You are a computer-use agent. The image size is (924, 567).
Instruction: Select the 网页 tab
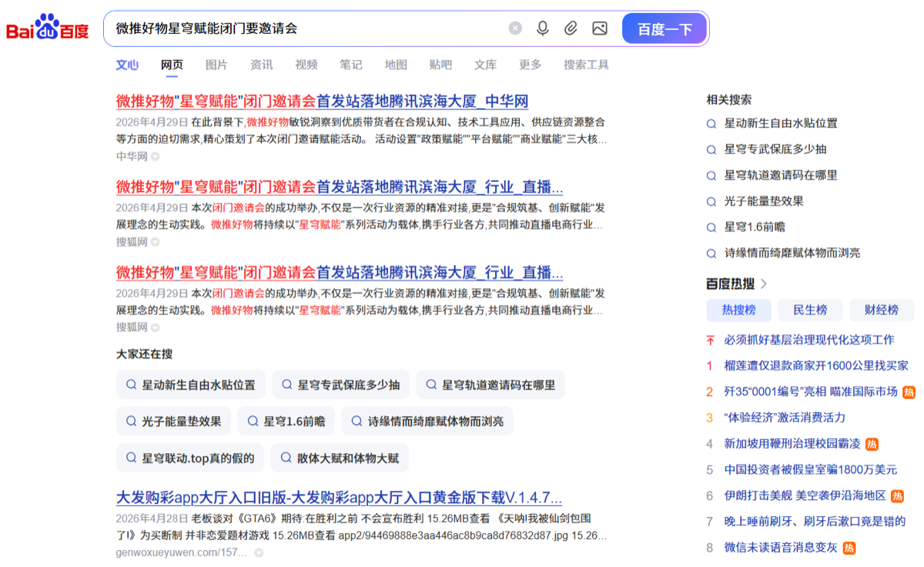click(x=172, y=65)
